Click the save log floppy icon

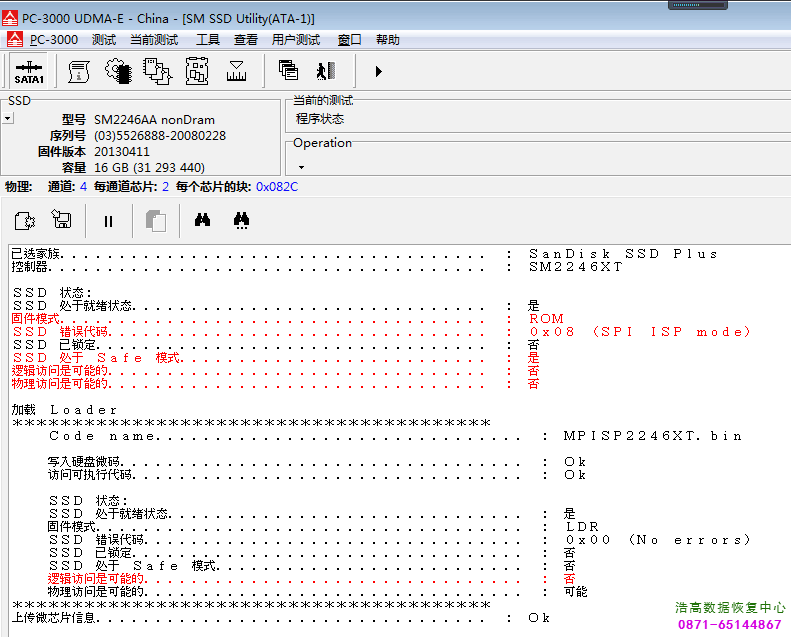(x=62, y=221)
